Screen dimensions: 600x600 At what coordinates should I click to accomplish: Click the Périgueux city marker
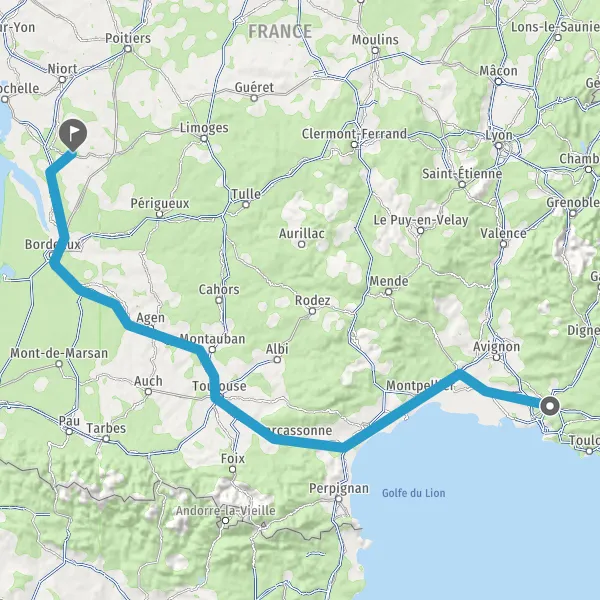(x=160, y=214)
